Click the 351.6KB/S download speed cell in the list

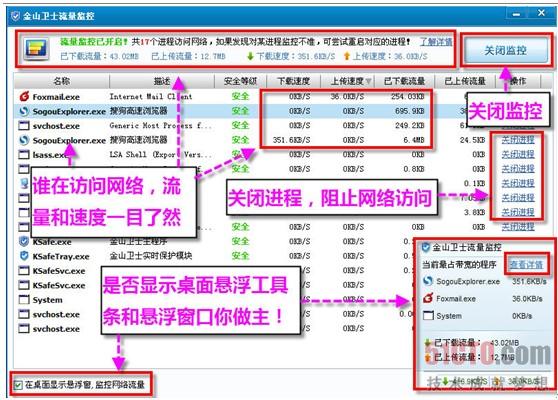coord(292,140)
